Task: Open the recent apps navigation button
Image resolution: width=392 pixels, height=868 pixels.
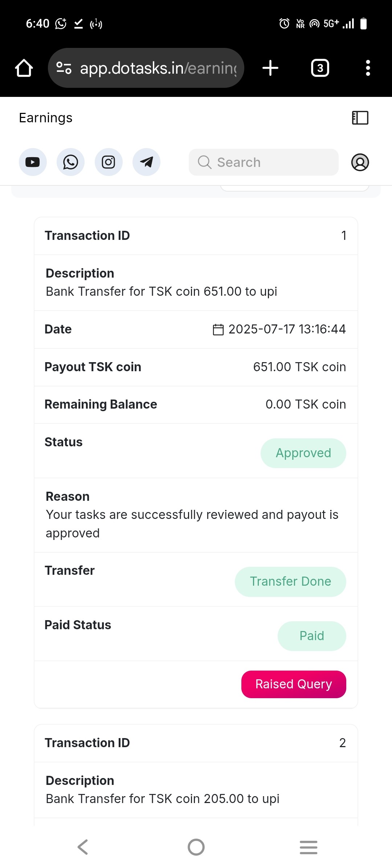Action: [309, 847]
